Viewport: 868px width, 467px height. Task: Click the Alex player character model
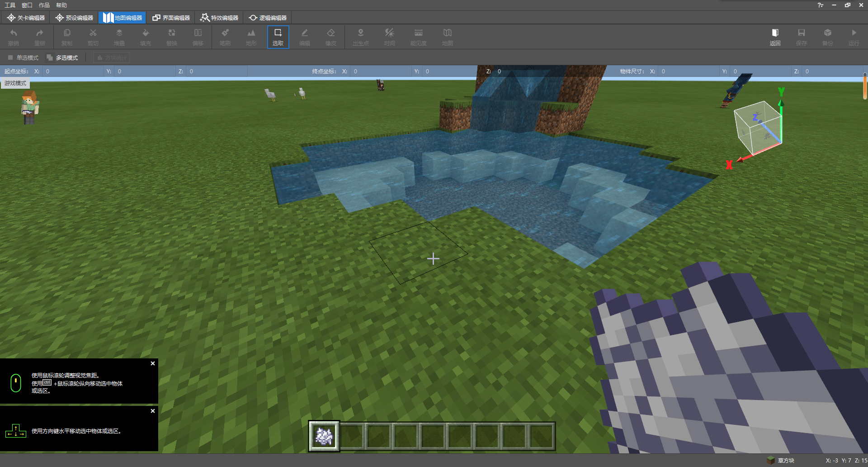tap(30, 107)
